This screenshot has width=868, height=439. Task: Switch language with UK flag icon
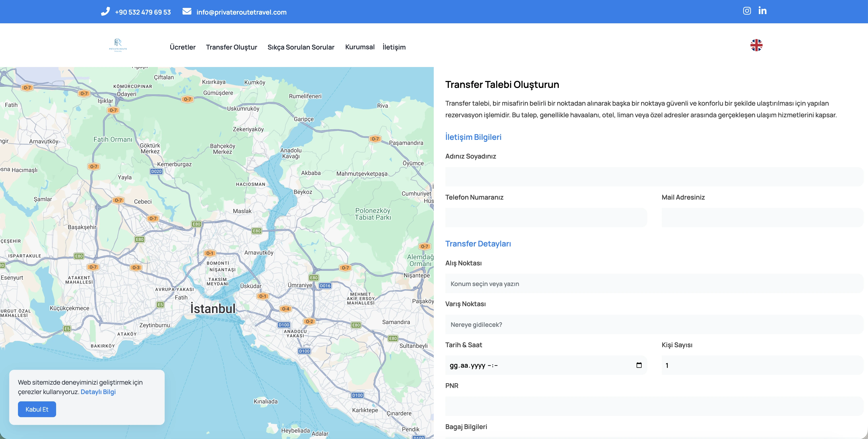pos(756,45)
